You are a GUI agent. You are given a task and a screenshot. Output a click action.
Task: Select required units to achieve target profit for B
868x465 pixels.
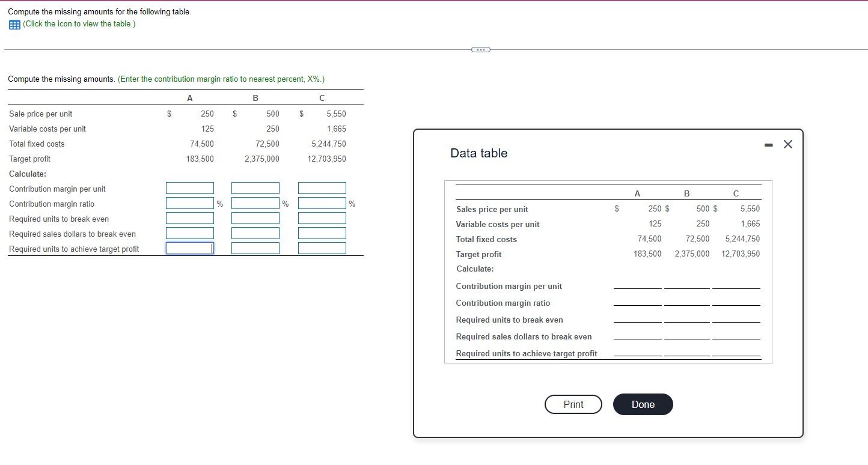pyautogui.click(x=255, y=248)
